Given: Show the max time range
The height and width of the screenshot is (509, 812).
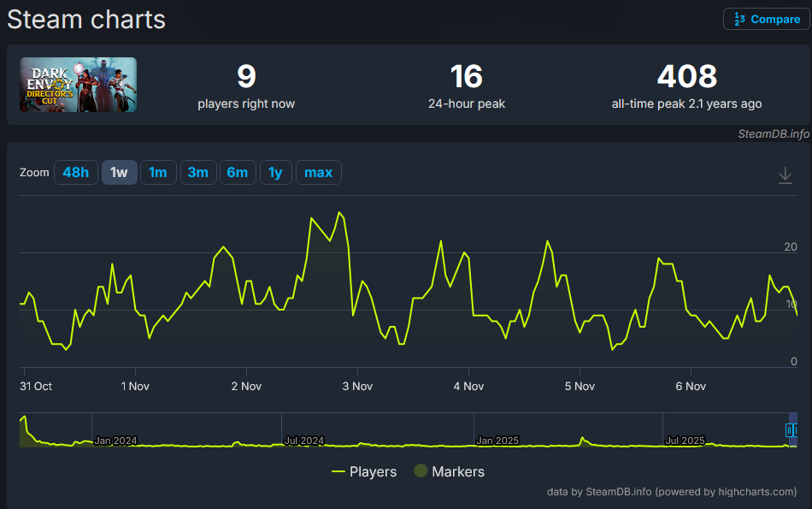Looking at the screenshot, I should [x=319, y=172].
